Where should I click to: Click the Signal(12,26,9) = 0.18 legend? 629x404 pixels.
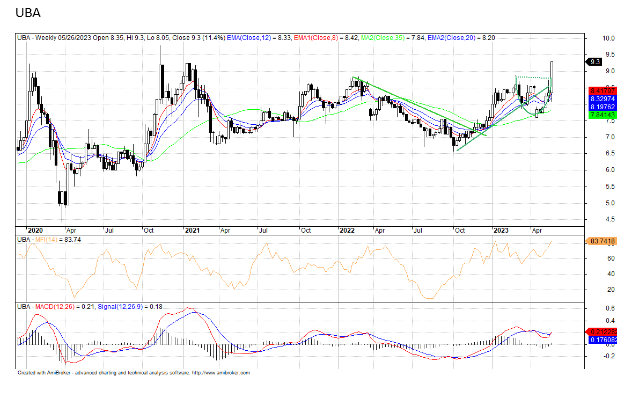(x=130, y=307)
